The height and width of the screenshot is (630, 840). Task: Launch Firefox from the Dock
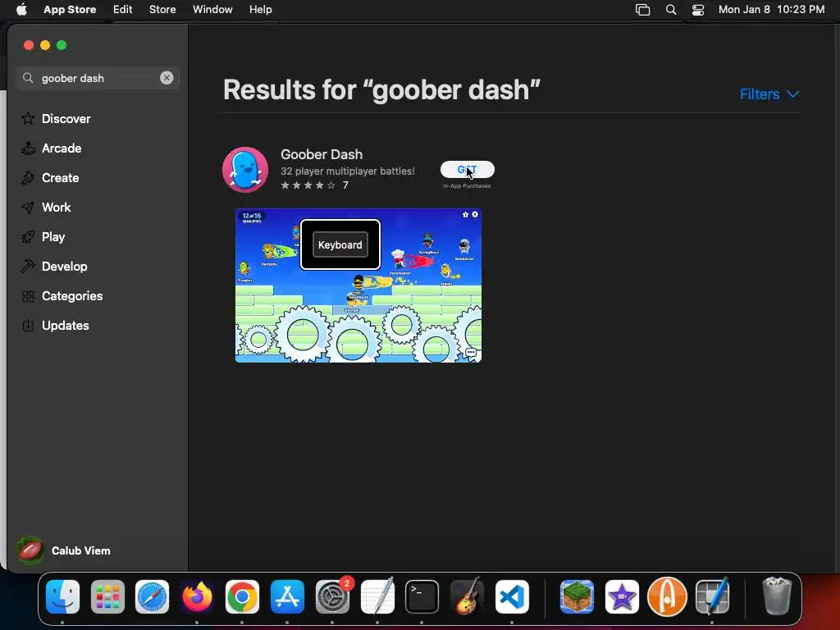click(x=197, y=596)
